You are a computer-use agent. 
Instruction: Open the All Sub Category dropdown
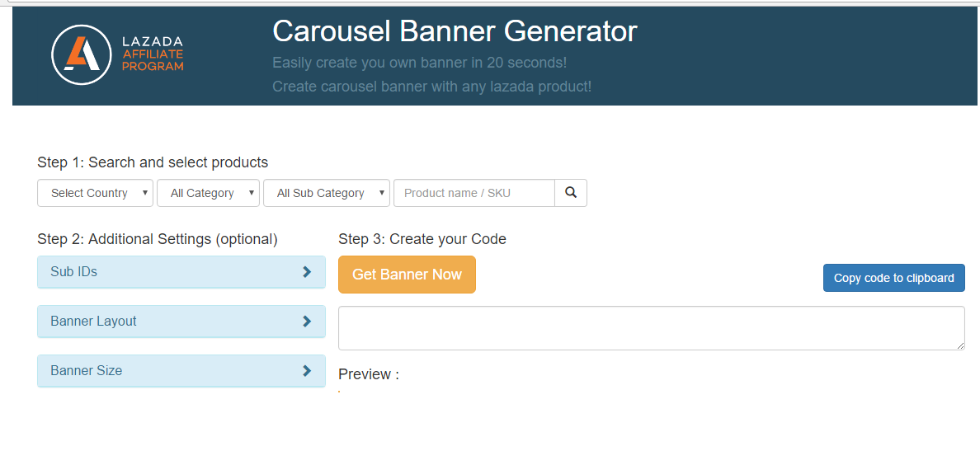tap(327, 193)
